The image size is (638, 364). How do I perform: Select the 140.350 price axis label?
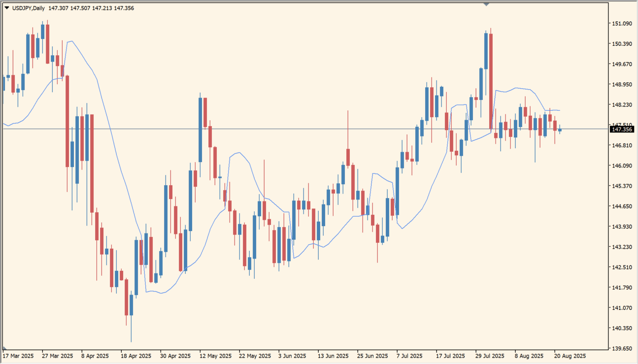tap(622, 328)
